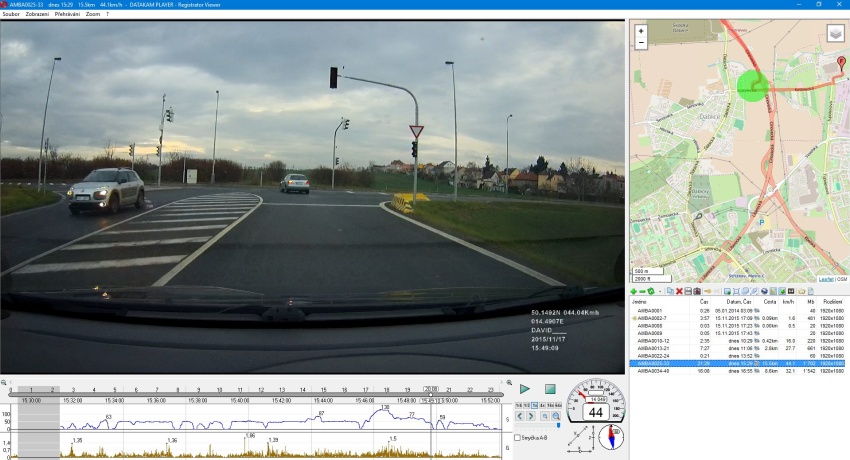Sort the list by Mb column
This screenshot has height=460, width=850.
pos(811,302)
